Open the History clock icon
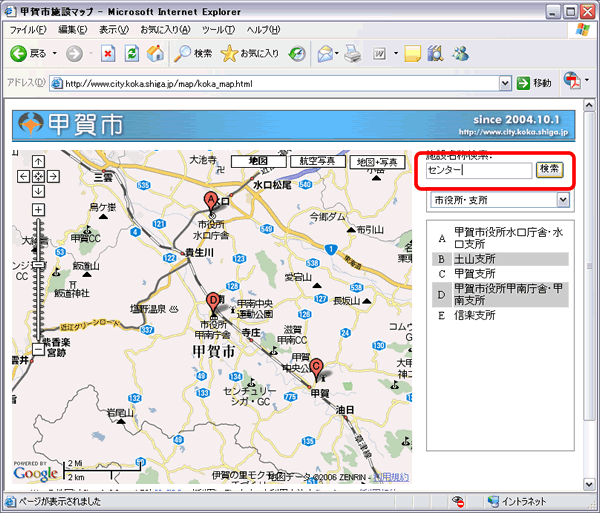This screenshot has width=600, height=513. [x=297, y=54]
